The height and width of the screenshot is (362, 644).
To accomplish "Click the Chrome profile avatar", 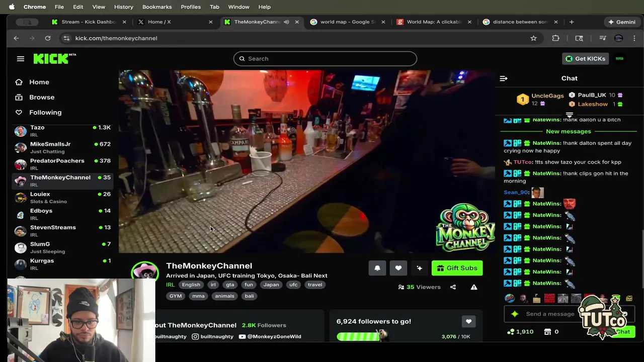I will [618, 38].
